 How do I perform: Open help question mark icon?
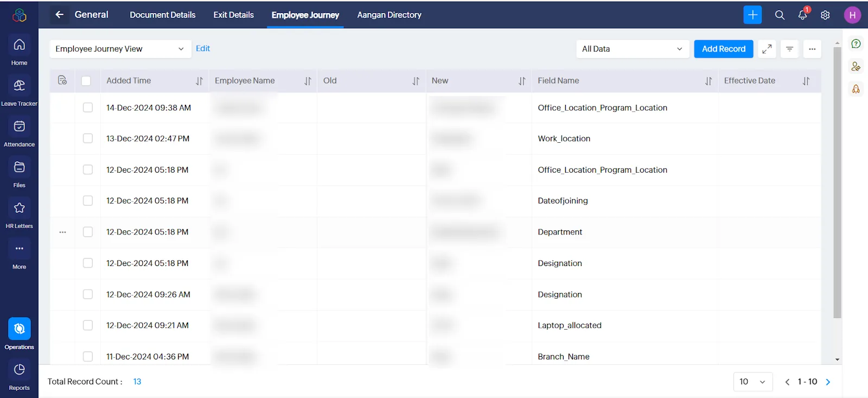point(856,43)
